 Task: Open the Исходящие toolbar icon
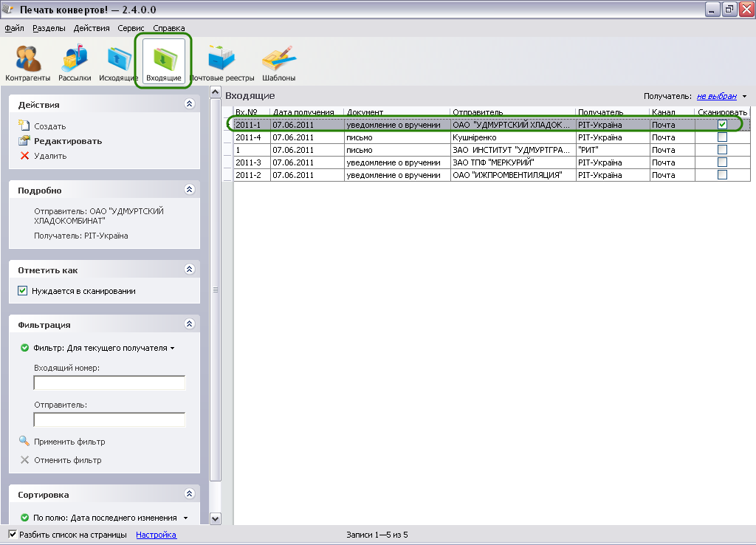point(118,61)
